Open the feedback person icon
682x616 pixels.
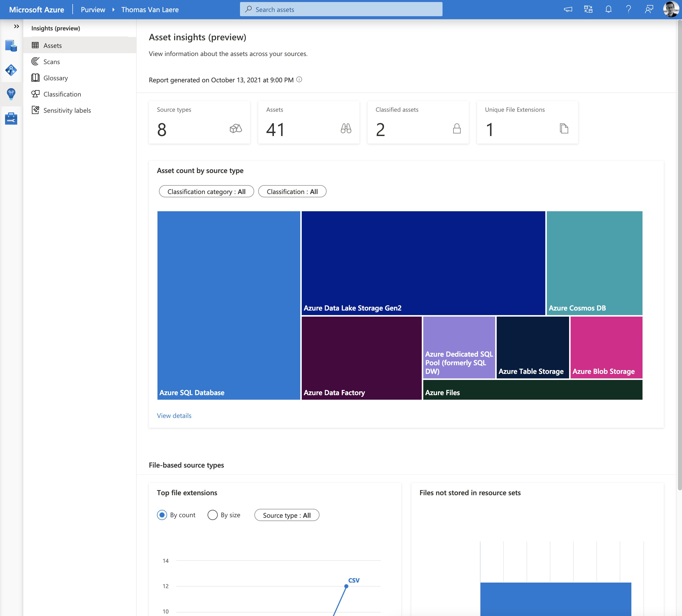click(649, 9)
